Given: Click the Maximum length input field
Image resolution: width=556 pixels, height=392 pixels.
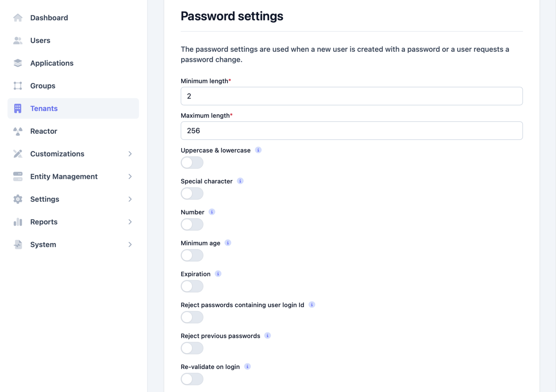Looking at the screenshot, I should 351,131.
